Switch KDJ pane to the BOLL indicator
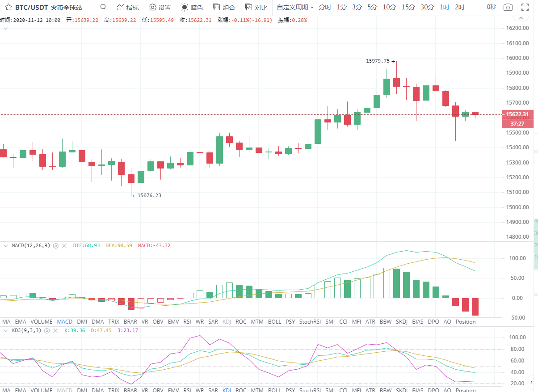538x392 pixels. click(x=274, y=390)
